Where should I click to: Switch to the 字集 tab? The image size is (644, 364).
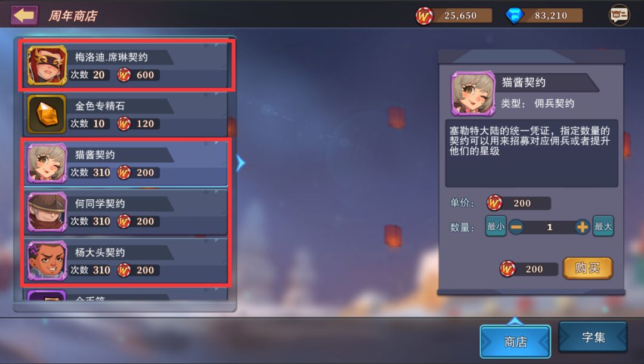coord(593,337)
